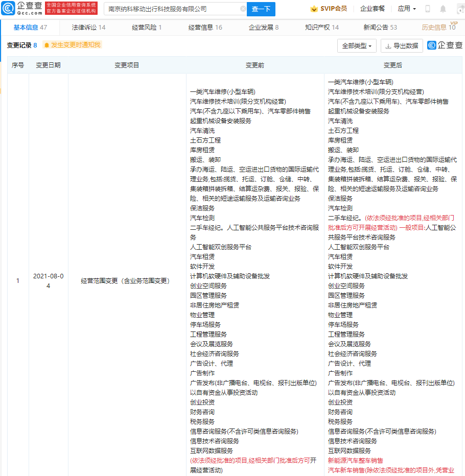This screenshot has height=476, width=465.
Task: Click the 变更前 column header
Action: click(x=255, y=65)
